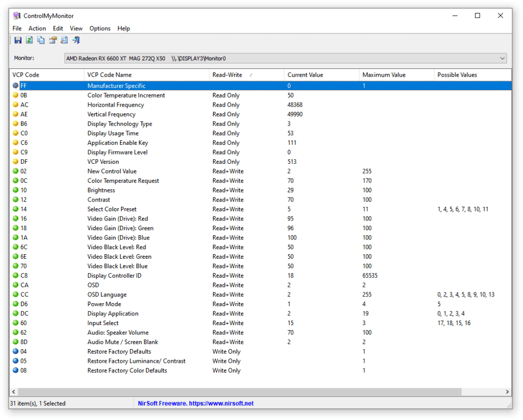Image resolution: width=523 pixels, height=420 pixels.
Task: Open the View menu
Action: (x=76, y=29)
